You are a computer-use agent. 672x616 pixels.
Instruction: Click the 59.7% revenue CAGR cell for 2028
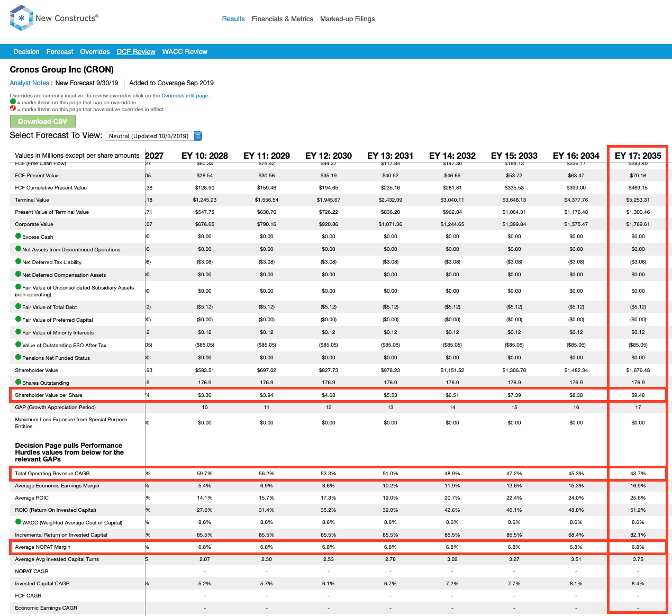click(205, 474)
